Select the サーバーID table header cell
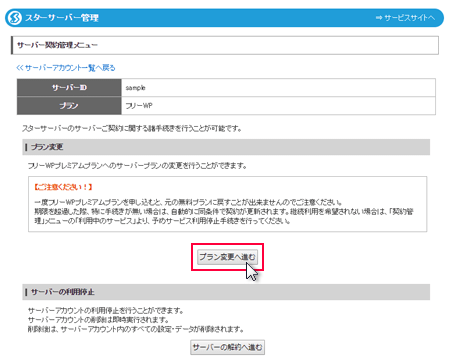 (x=69, y=88)
